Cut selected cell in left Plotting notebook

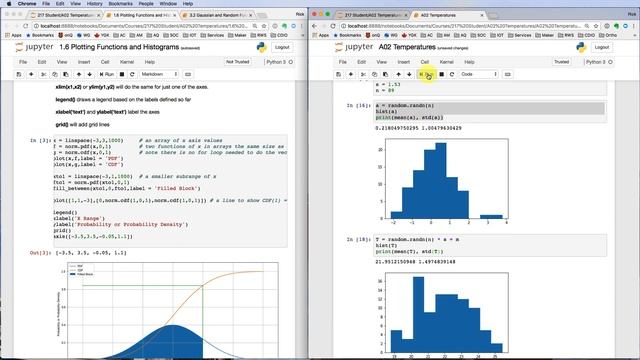(x=43, y=74)
